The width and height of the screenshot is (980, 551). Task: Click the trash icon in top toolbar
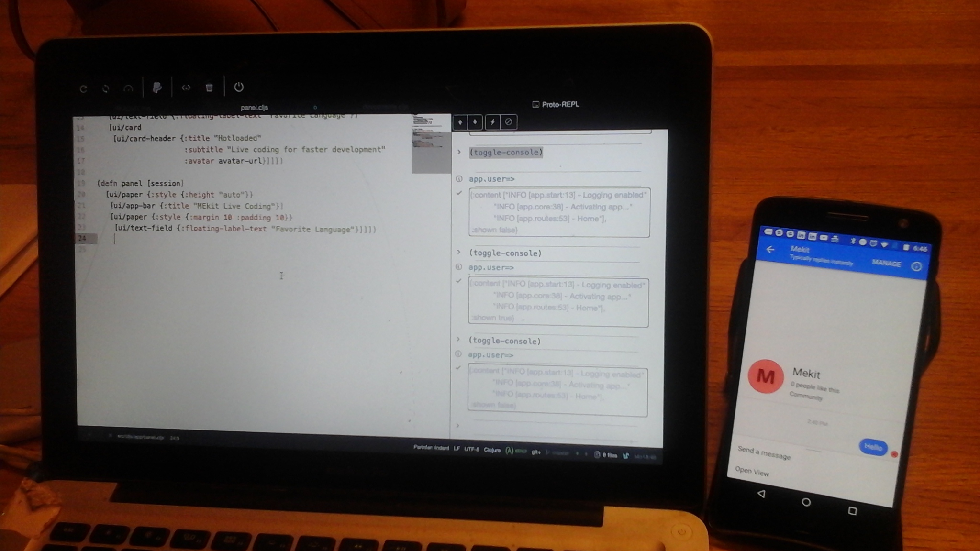click(x=209, y=88)
